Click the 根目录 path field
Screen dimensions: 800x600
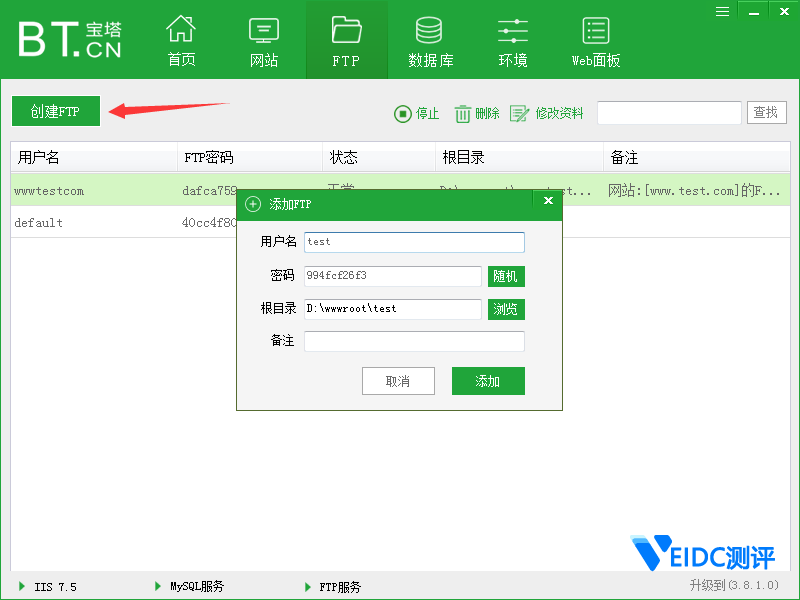pyautogui.click(x=393, y=309)
